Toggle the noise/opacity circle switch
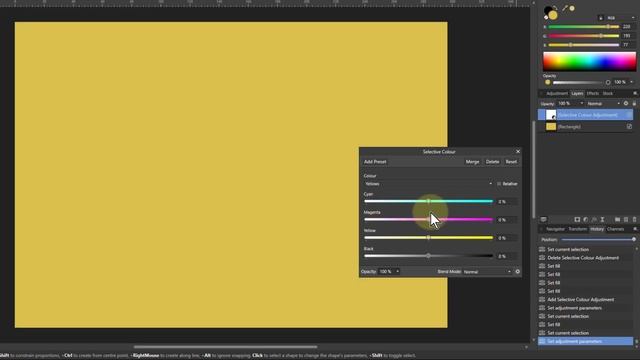The width and height of the screenshot is (640, 360). coord(608,82)
